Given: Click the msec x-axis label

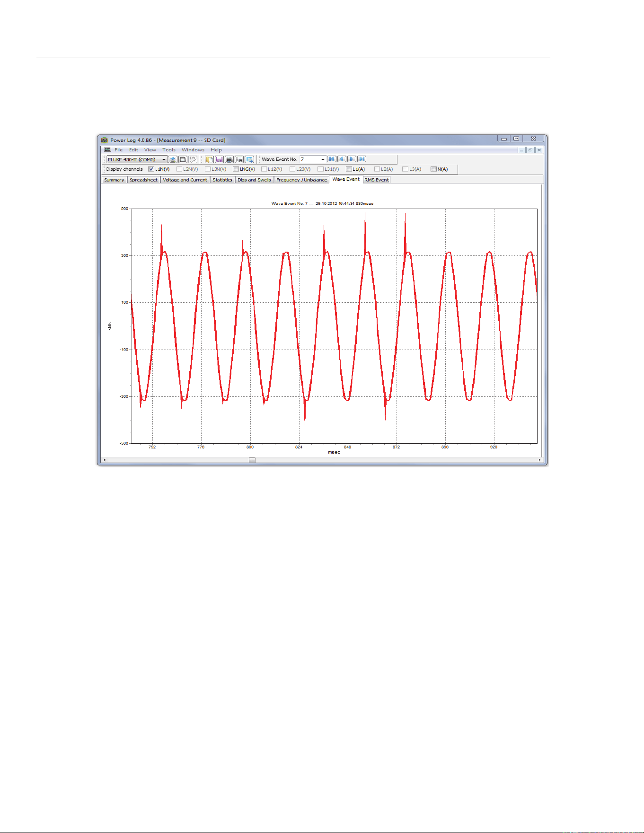Looking at the screenshot, I should pos(334,452).
